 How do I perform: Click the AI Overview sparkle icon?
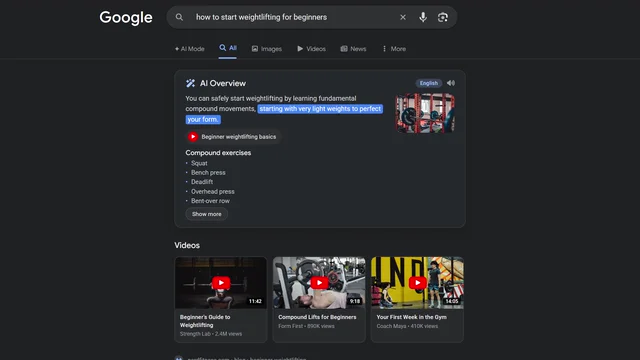click(x=190, y=83)
